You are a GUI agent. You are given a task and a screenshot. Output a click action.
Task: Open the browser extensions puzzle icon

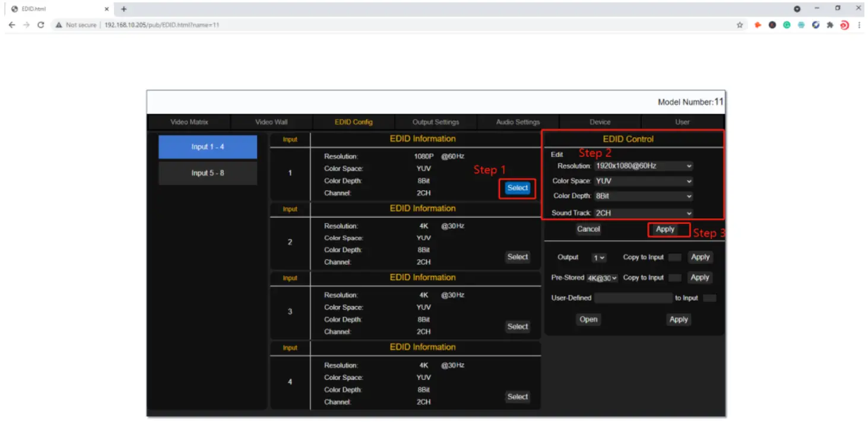830,25
